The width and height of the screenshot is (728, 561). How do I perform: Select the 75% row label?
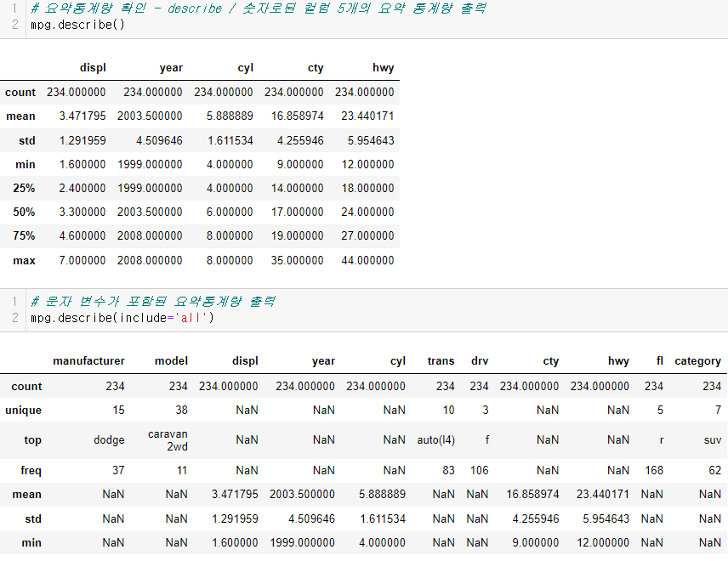[x=24, y=235]
